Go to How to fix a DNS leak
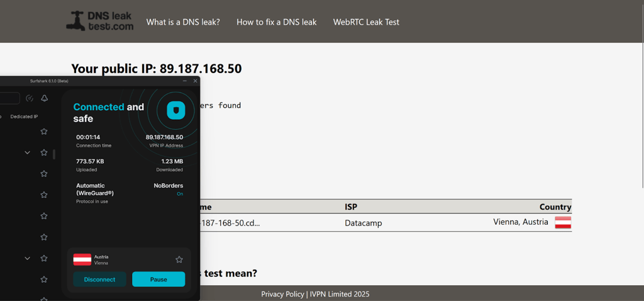The height and width of the screenshot is (301, 644). click(x=277, y=22)
